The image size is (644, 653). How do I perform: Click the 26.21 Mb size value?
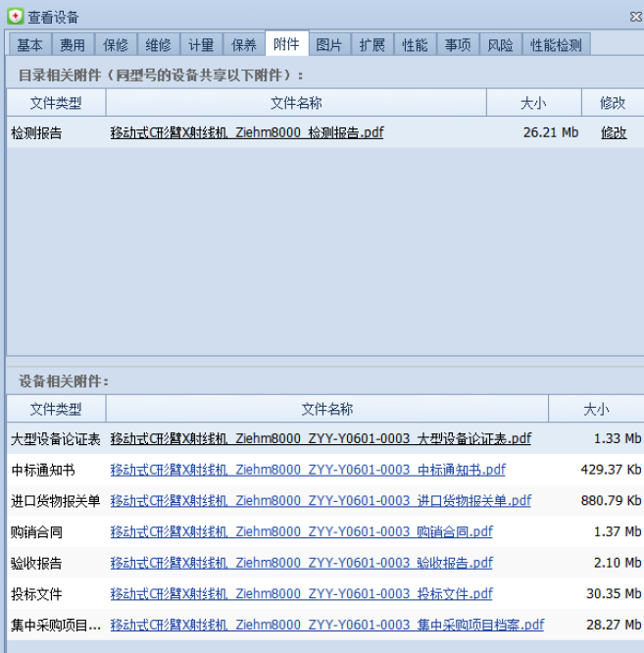click(x=551, y=132)
